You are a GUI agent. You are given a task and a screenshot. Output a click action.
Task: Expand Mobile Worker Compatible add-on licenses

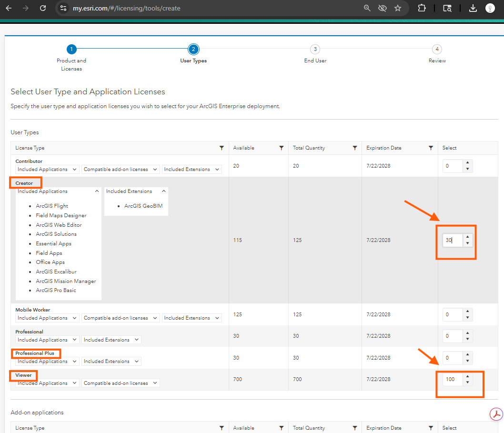[121, 318]
